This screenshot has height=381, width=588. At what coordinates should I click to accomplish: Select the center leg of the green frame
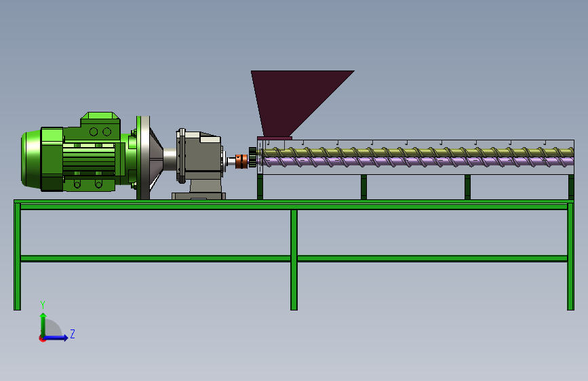click(x=294, y=260)
